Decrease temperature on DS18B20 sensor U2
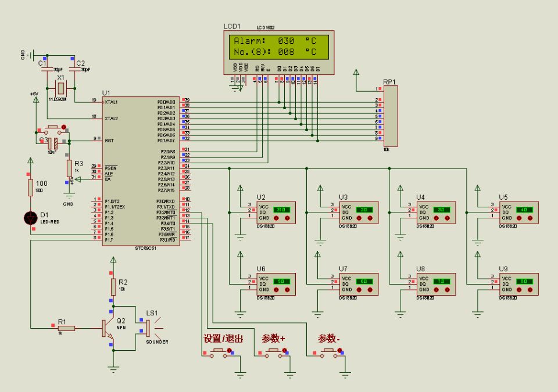The image size is (558, 392). point(276,218)
